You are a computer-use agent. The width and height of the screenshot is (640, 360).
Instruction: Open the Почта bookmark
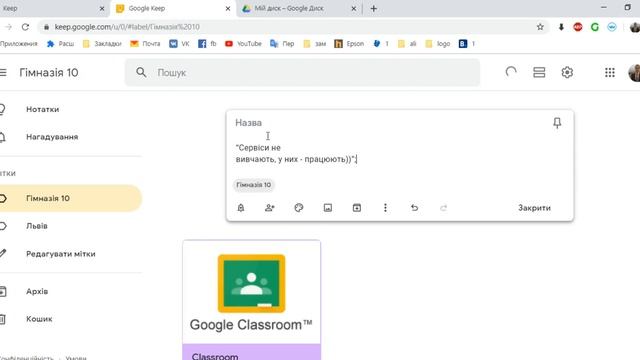145,44
